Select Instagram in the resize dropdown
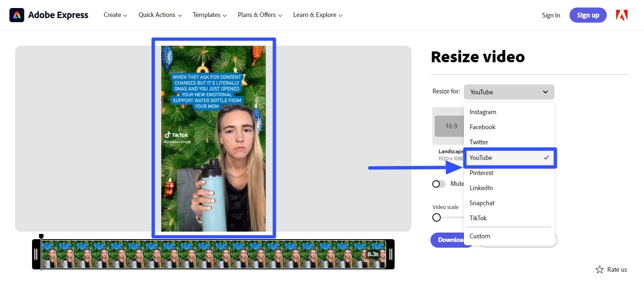 [x=482, y=112]
